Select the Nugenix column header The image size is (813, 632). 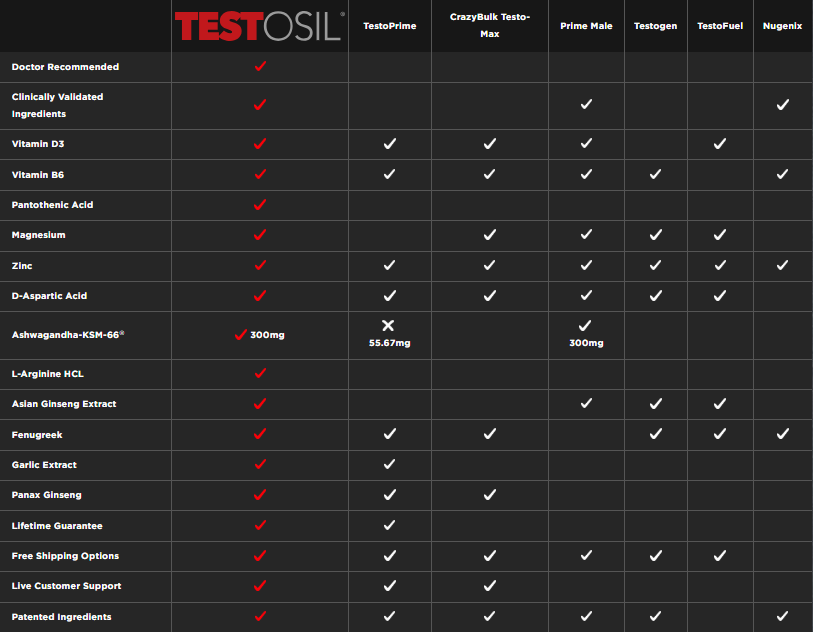coord(782,26)
